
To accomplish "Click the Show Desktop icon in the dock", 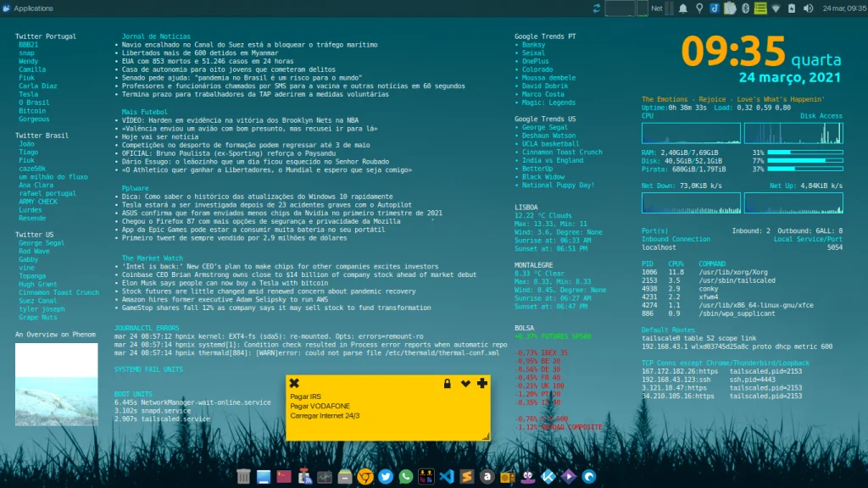I will point(264,476).
